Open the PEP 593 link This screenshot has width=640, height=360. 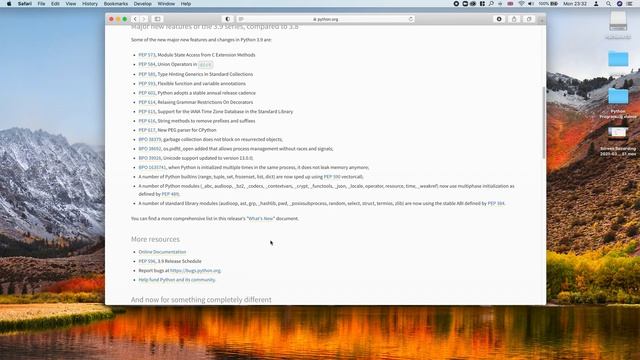(147, 84)
